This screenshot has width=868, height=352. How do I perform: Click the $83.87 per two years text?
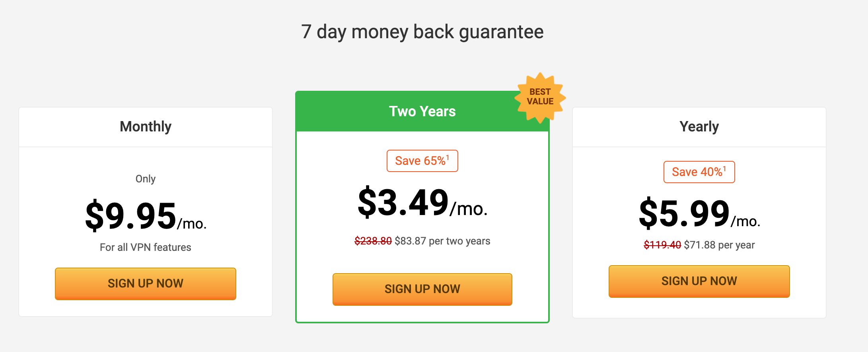pos(442,241)
